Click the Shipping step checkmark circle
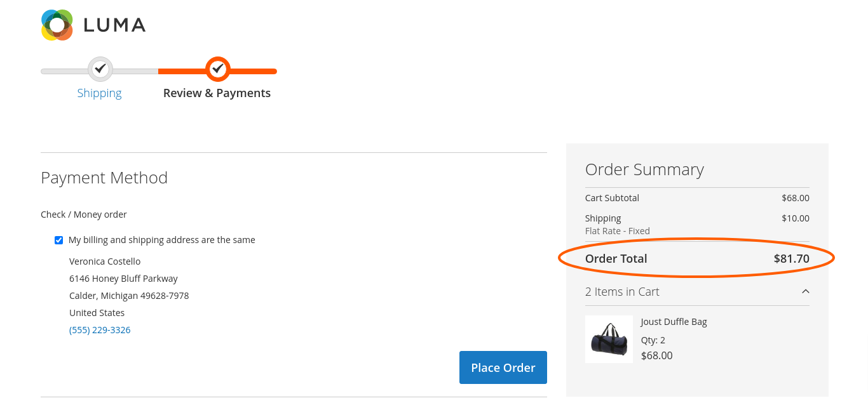 pyautogui.click(x=100, y=69)
